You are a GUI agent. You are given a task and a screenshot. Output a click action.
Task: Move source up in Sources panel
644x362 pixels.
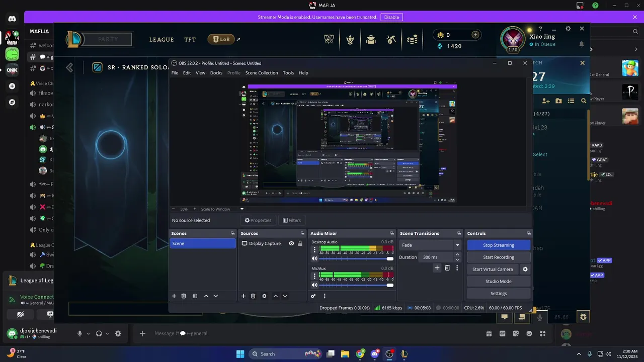pyautogui.click(x=276, y=296)
